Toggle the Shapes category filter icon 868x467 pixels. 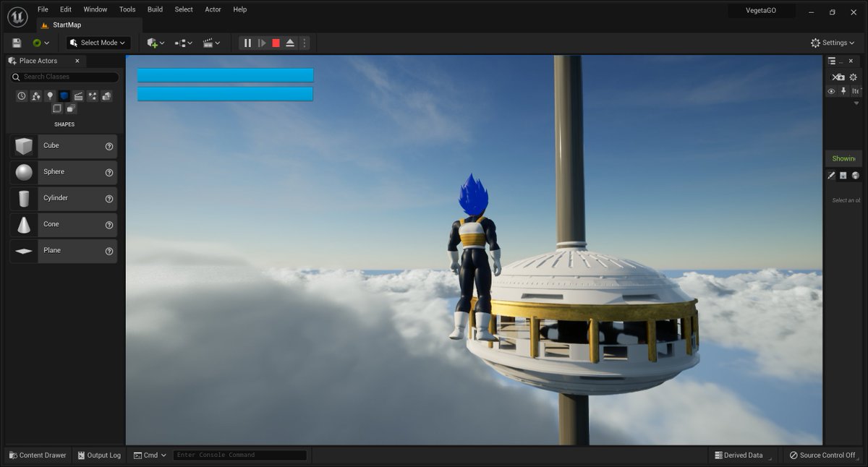point(64,95)
